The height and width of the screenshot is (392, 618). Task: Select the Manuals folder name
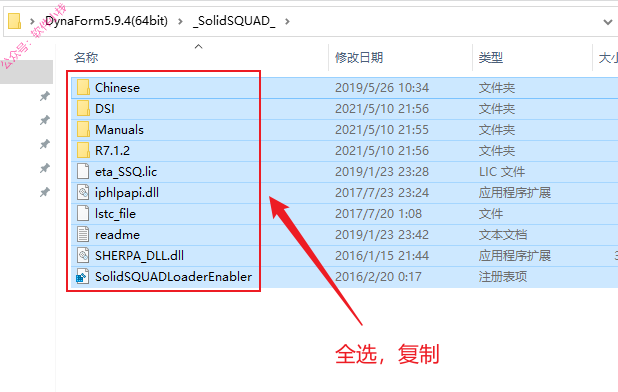click(x=119, y=129)
